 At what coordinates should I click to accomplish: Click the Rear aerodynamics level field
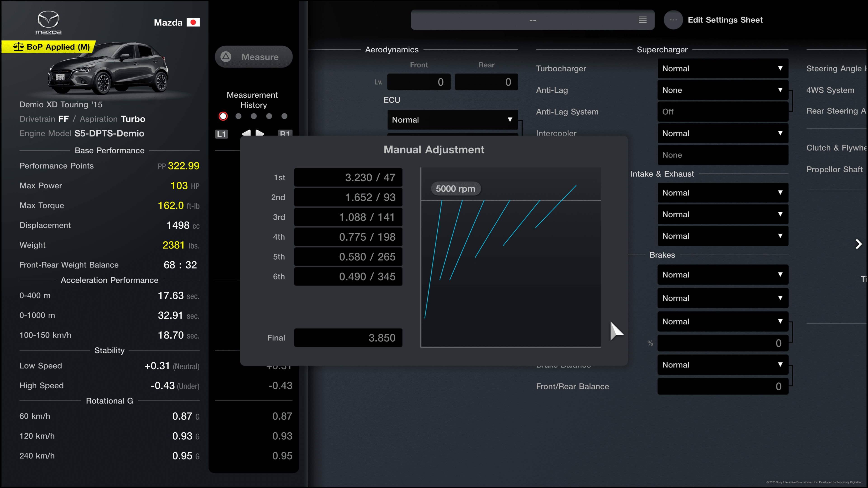tap(486, 82)
